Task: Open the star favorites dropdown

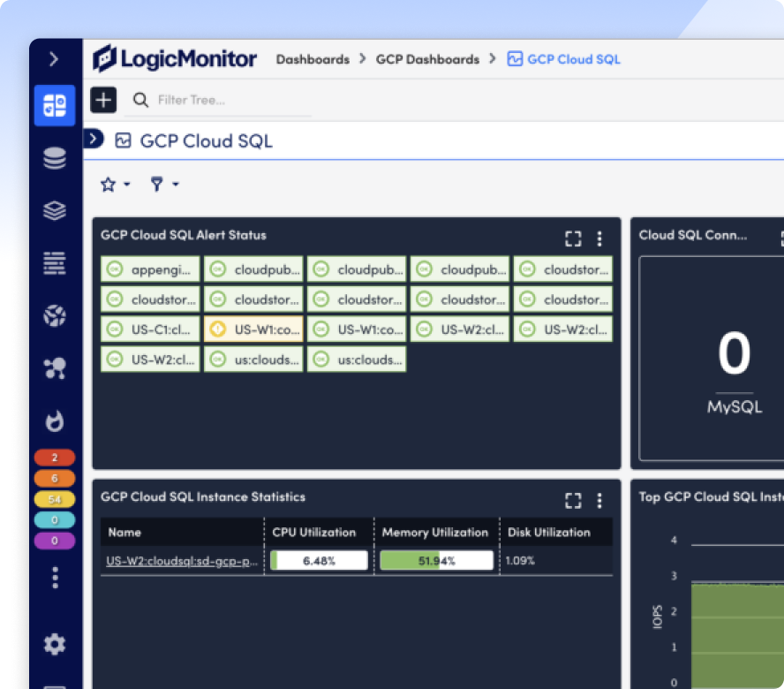Action: (x=116, y=185)
